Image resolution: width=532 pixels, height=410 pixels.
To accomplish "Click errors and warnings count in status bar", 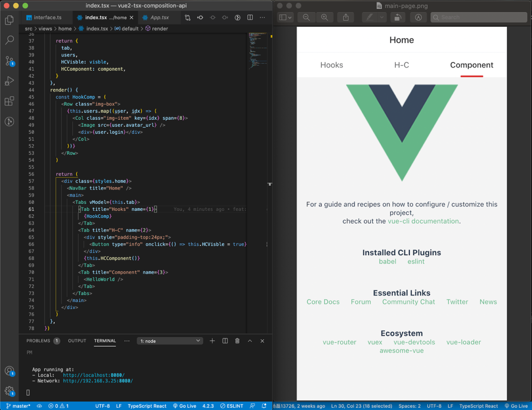I will click(59, 406).
